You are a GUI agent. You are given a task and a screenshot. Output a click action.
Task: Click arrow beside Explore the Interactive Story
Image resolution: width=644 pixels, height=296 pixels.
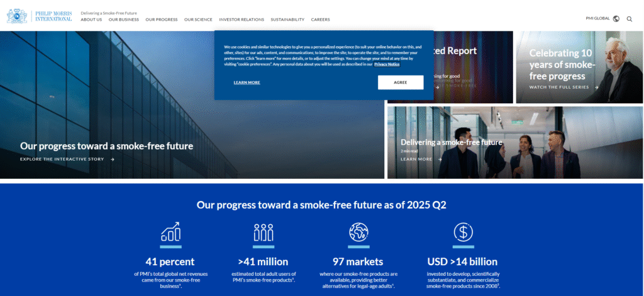pos(113,159)
